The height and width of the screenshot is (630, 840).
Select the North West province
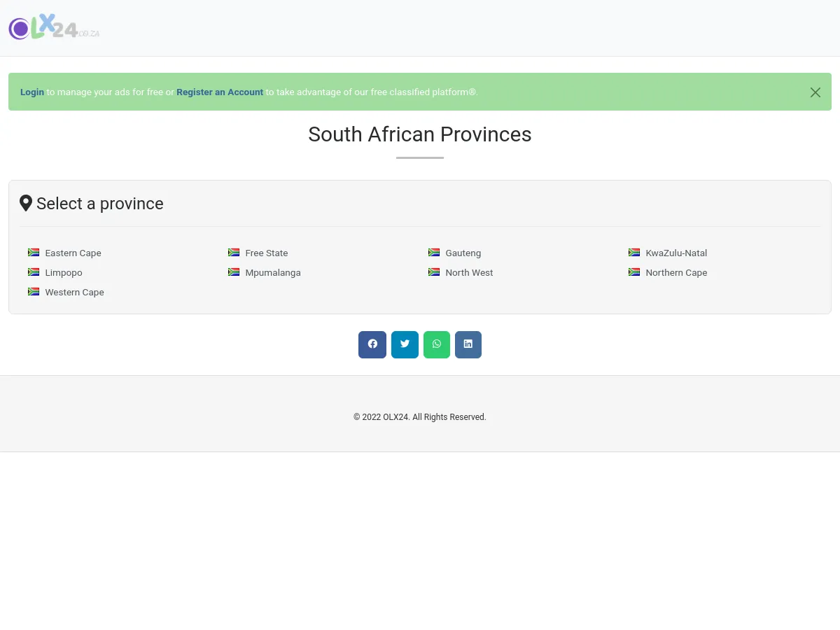(469, 272)
